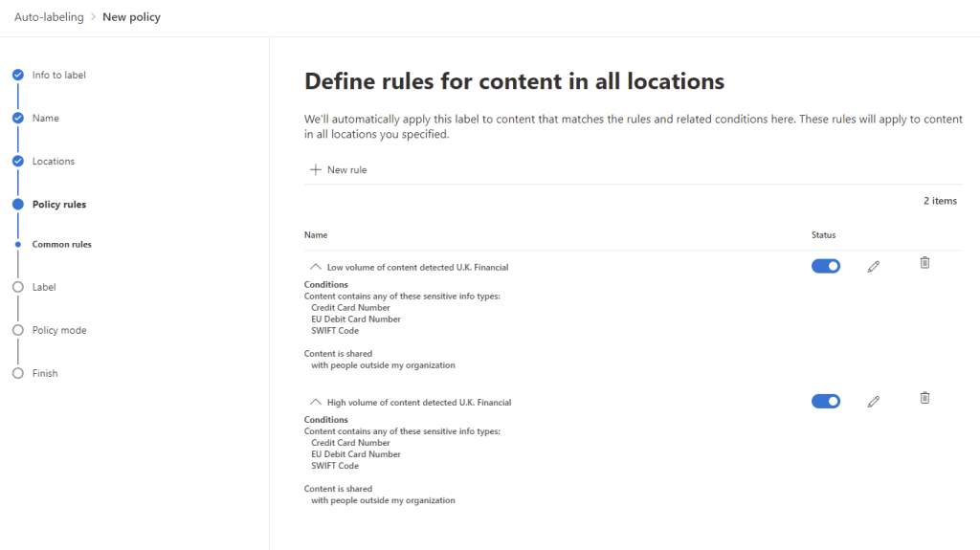Screen dimensions: 980x550
Task: Select the Policy mode step
Action: 58,330
